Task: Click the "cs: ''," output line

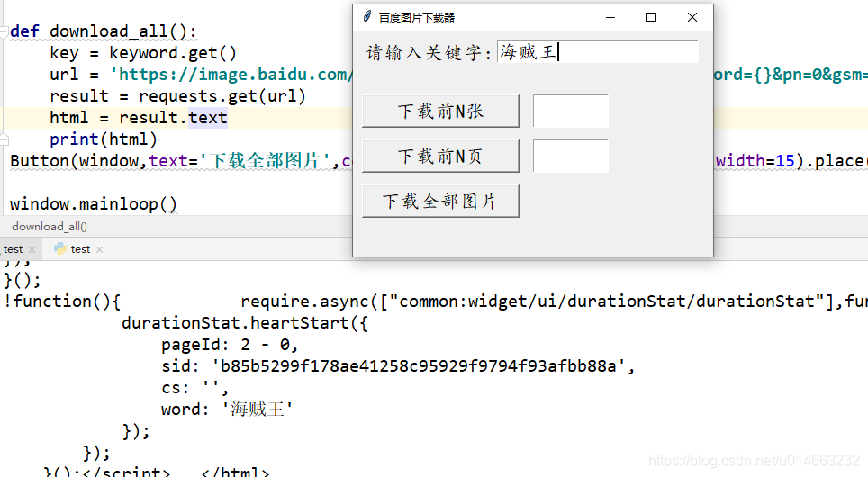Action: coord(194,387)
